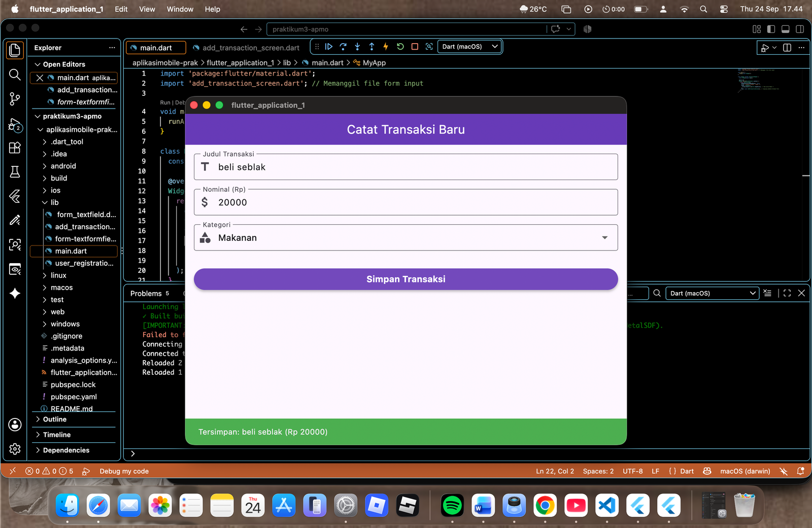Expand the Timeline section

(56, 435)
